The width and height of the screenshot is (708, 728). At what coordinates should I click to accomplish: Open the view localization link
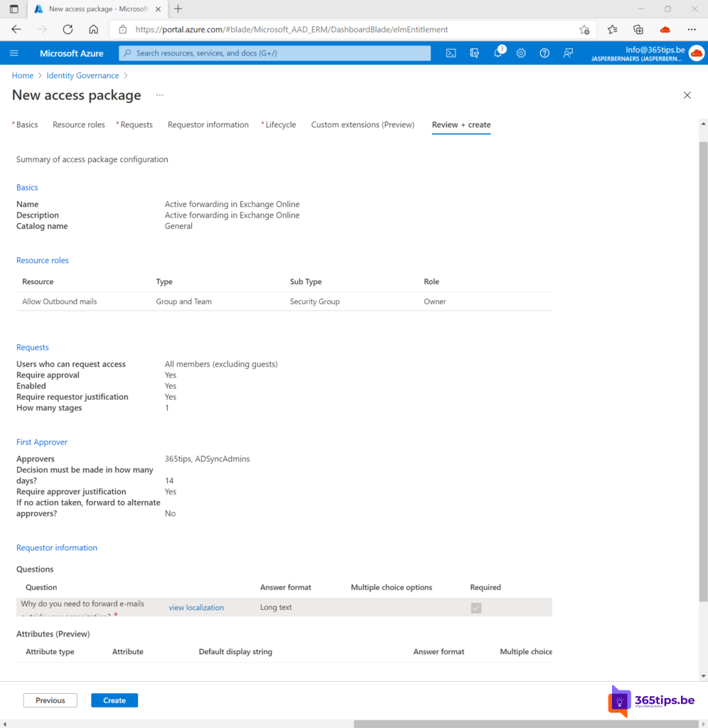pos(196,607)
